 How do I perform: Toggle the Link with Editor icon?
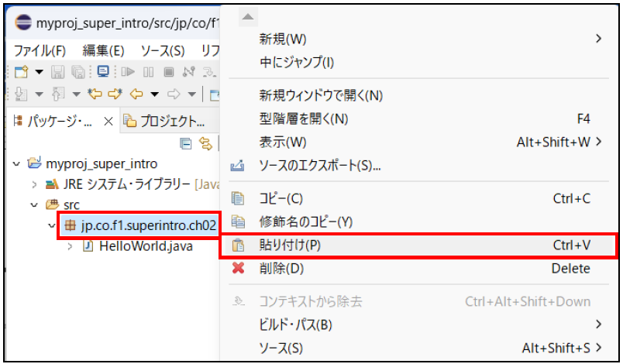[x=206, y=143]
